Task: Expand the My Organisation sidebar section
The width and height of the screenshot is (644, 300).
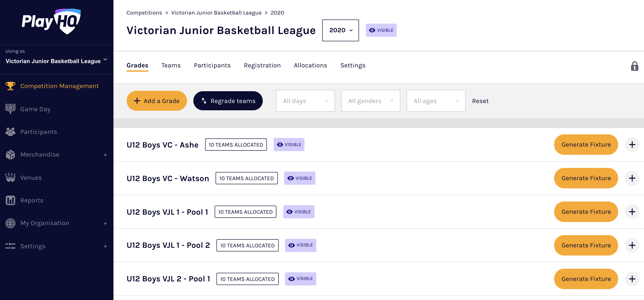Action: click(x=105, y=223)
